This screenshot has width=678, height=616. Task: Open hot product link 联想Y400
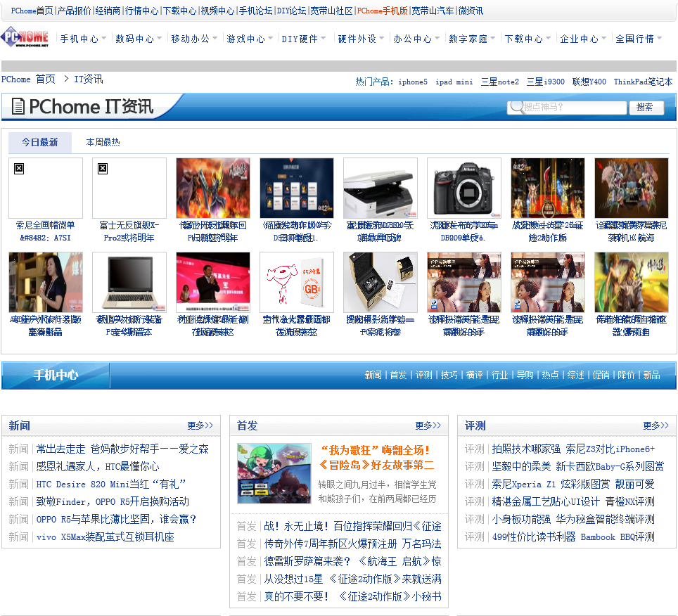point(589,82)
